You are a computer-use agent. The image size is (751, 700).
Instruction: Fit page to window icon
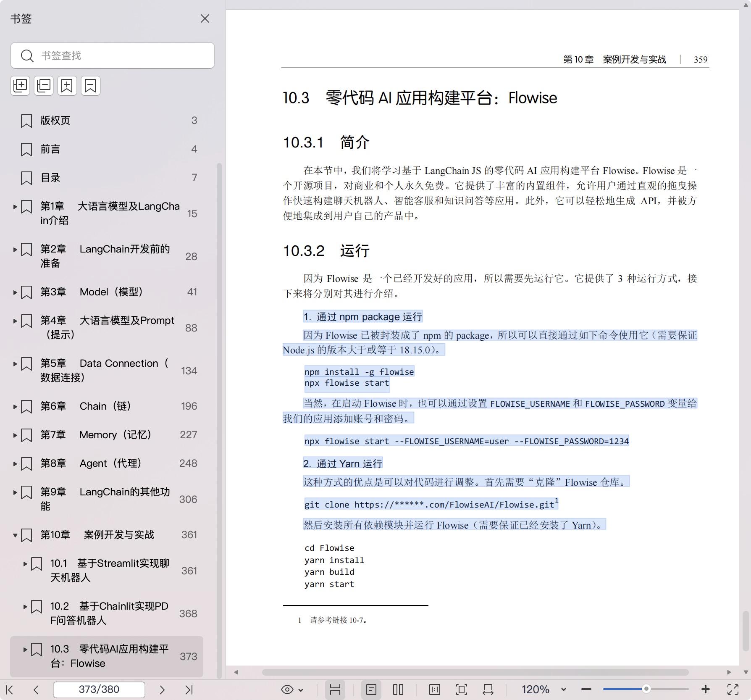point(461,689)
